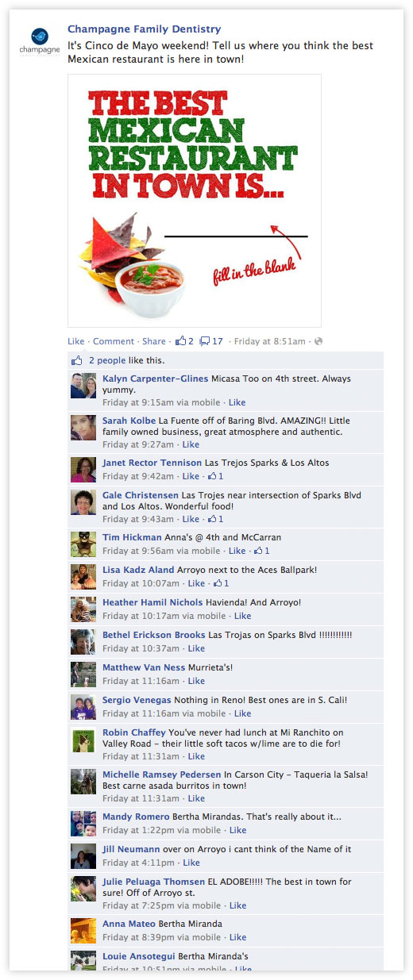Like Matthew Van Ness's Murrieta's comment

coord(196,681)
